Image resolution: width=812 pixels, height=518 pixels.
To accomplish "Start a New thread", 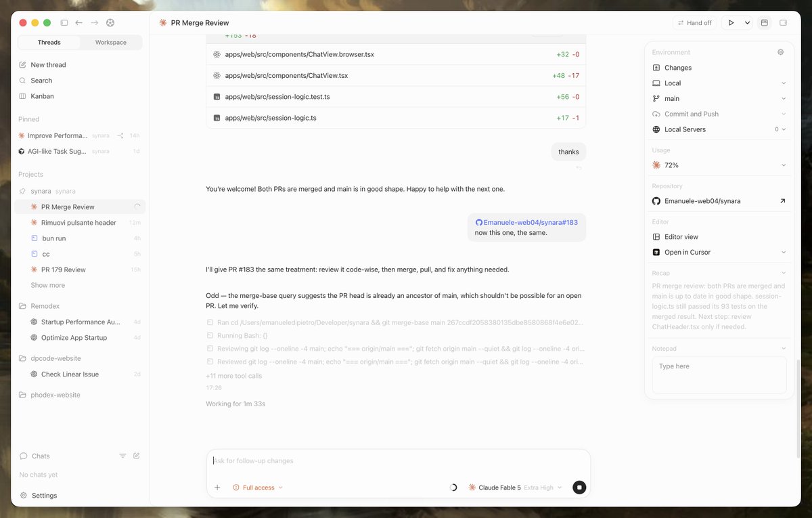I will pos(48,65).
